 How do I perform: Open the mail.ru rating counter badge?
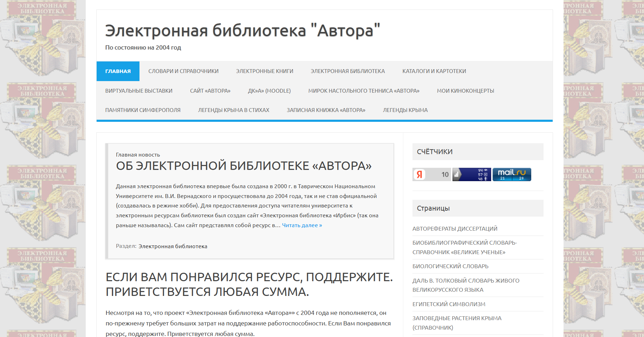pyautogui.click(x=512, y=174)
